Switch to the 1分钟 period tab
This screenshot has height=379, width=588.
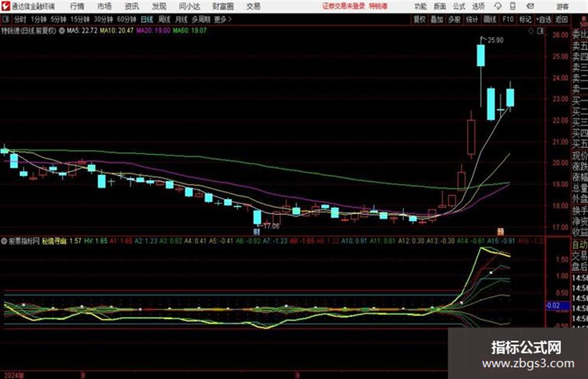[x=39, y=19]
